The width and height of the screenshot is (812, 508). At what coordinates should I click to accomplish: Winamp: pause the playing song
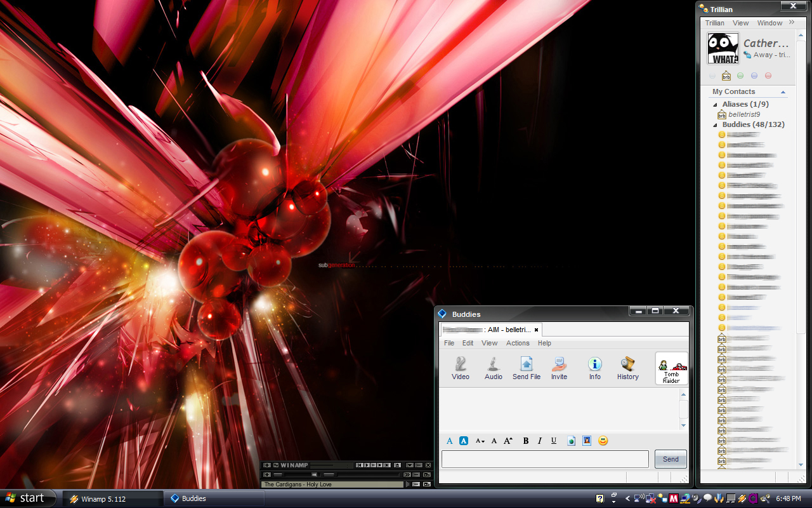pyautogui.click(x=374, y=465)
